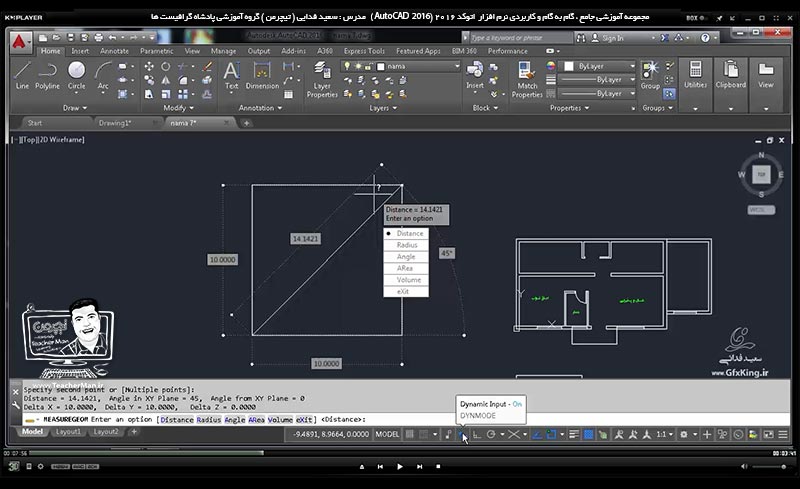Click the new drawing tab plus button

pyautogui.click(x=246, y=123)
